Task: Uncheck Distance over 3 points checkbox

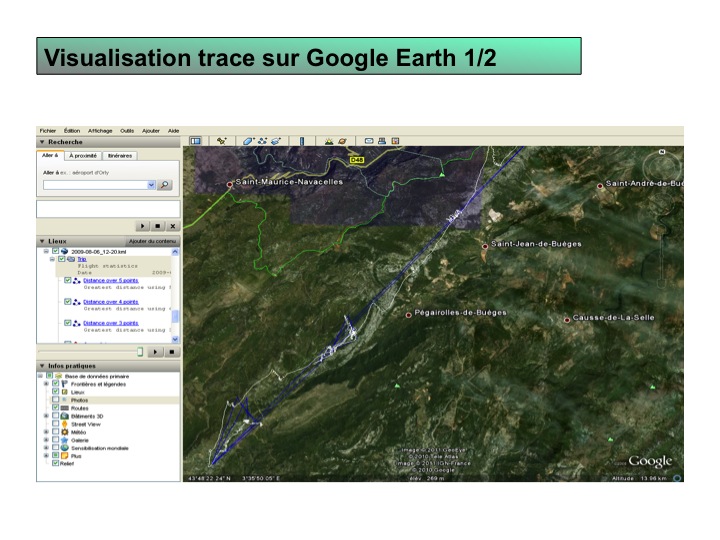Action: tap(68, 323)
